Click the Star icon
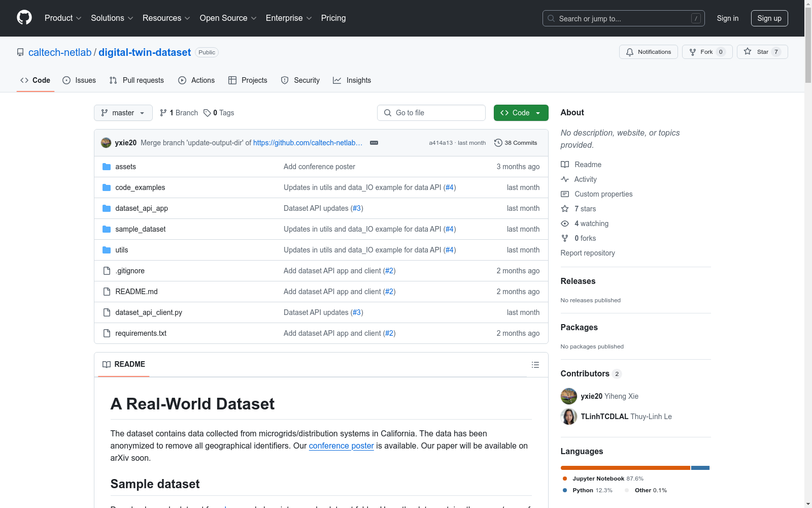Image resolution: width=812 pixels, height=508 pixels. click(748, 51)
